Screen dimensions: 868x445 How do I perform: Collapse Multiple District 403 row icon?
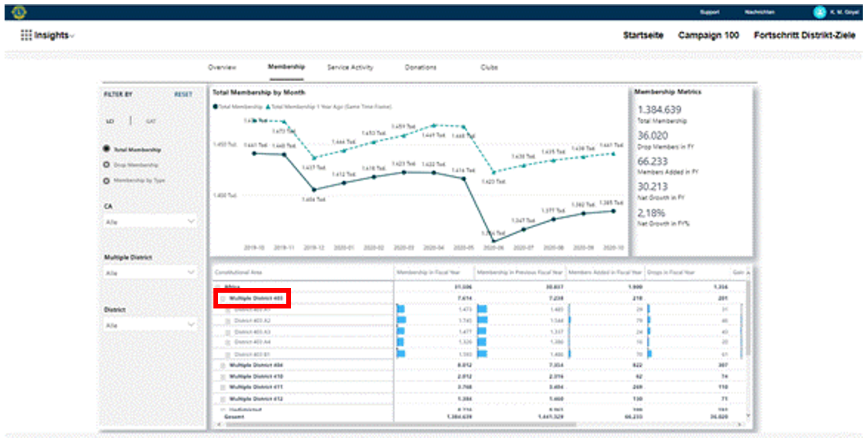point(222,298)
